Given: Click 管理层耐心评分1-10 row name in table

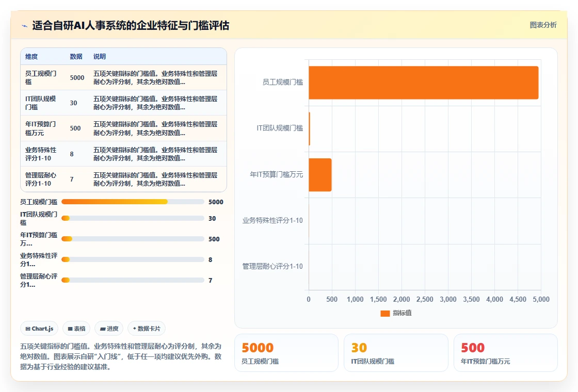Looking at the screenshot, I should [41, 179].
